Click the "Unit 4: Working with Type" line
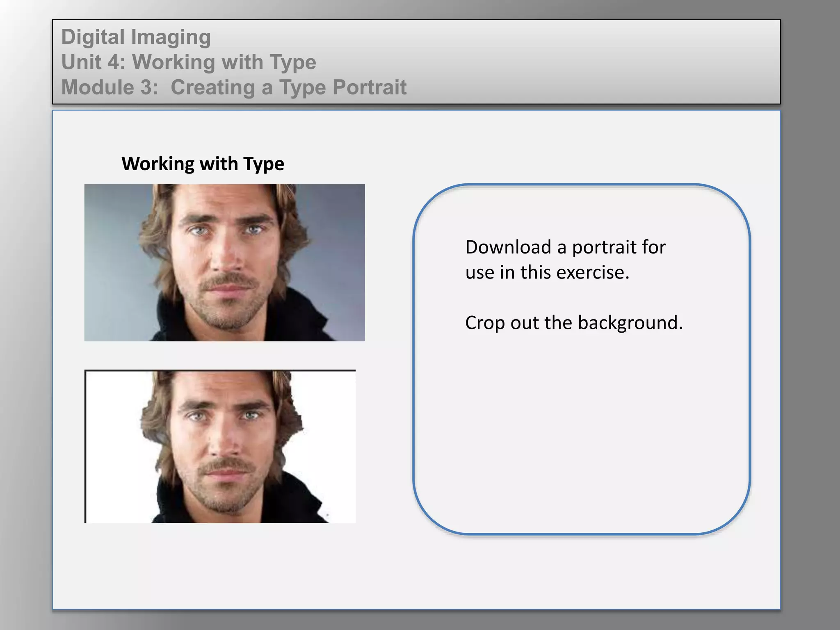Screen dimensions: 840x630 click(x=189, y=62)
